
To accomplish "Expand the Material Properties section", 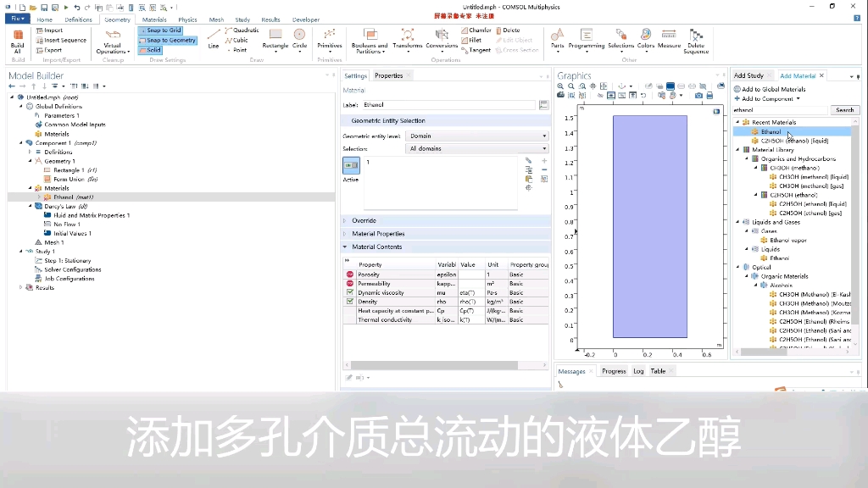I will pyautogui.click(x=345, y=234).
